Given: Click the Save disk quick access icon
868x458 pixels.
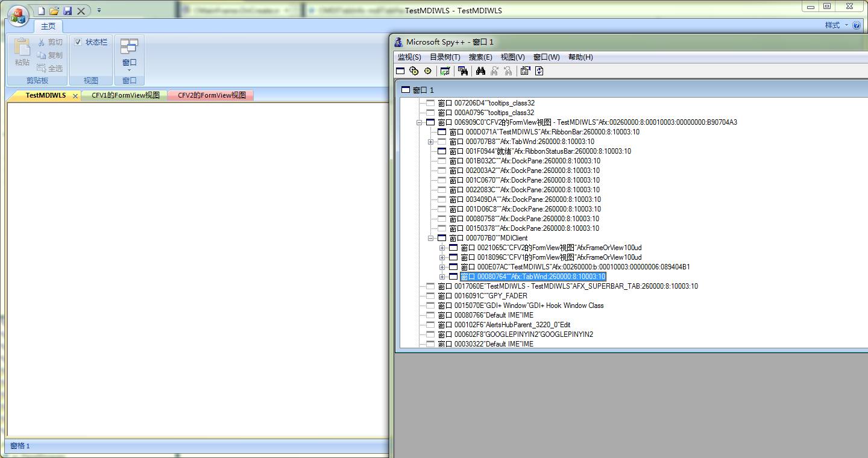Looking at the screenshot, I should [x=68, y=11].
